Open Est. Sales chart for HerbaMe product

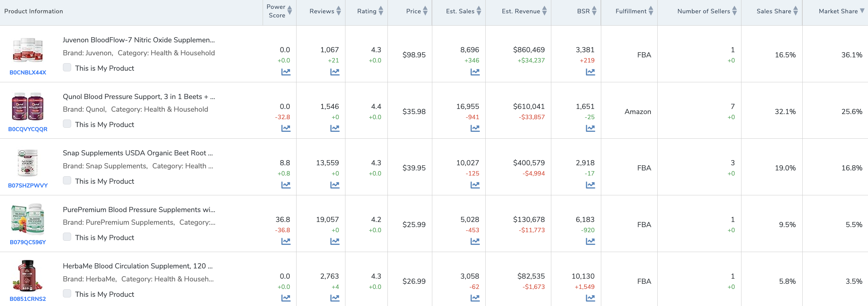point(475,298)
